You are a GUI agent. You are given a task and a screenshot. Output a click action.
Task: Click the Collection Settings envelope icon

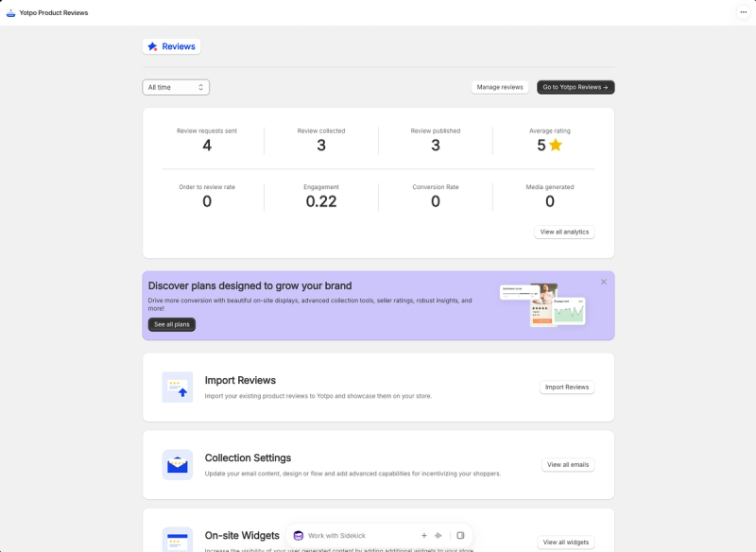click(178, 465)
